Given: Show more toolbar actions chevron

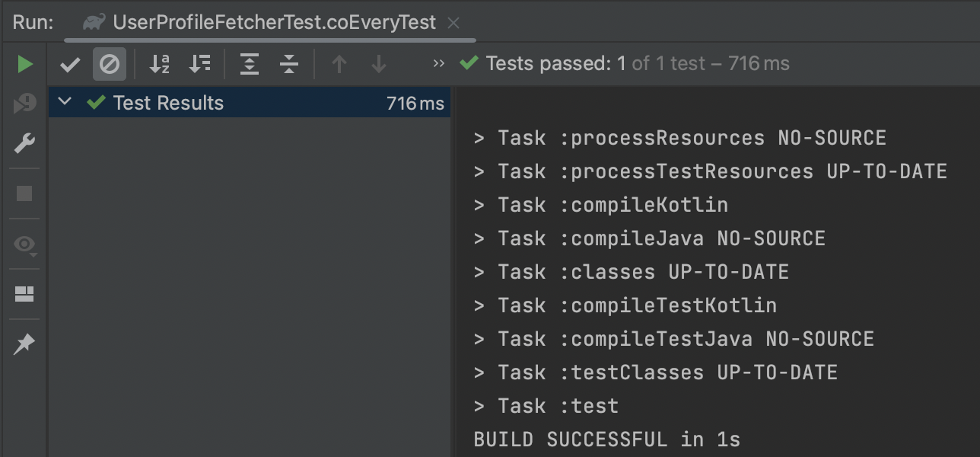Looking at the screenshot, I should 438,64.
